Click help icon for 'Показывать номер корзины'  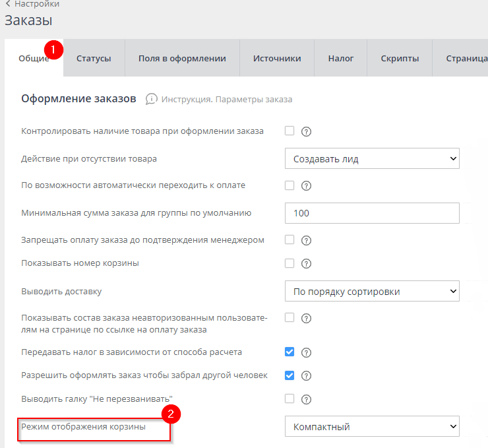(306, 264)
